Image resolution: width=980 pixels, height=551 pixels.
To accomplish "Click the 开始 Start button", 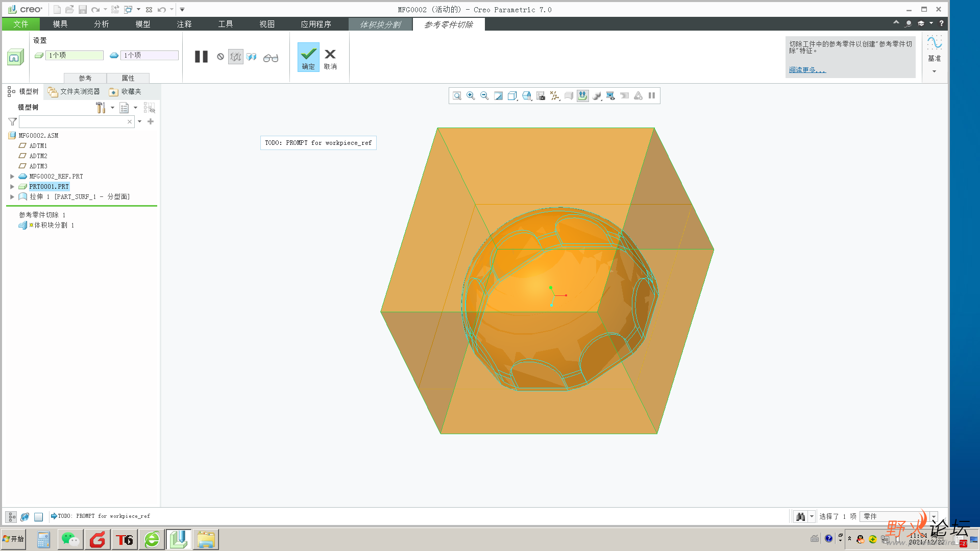I will (x=14, y=539).
